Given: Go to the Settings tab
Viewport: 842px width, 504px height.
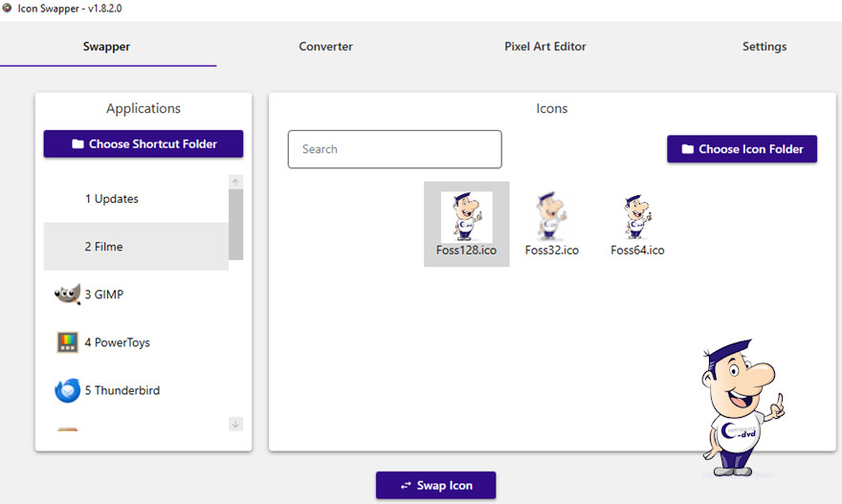Looking at the screenshot, I should tap(764, 47).
